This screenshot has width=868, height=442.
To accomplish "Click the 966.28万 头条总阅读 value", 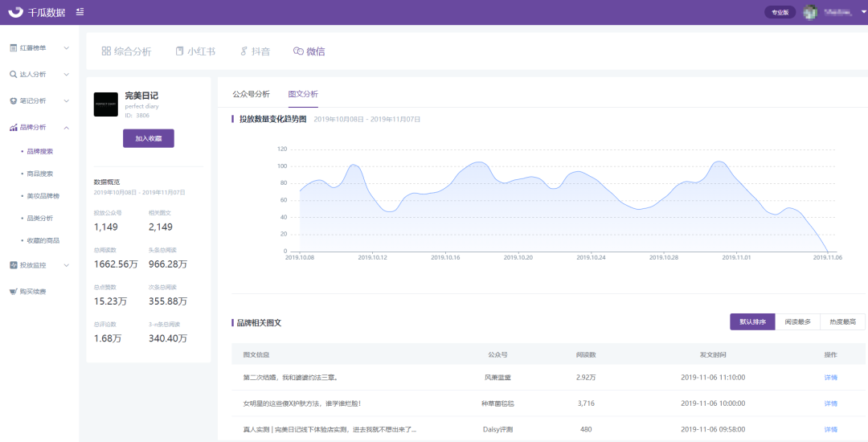I will coord(168,264).
